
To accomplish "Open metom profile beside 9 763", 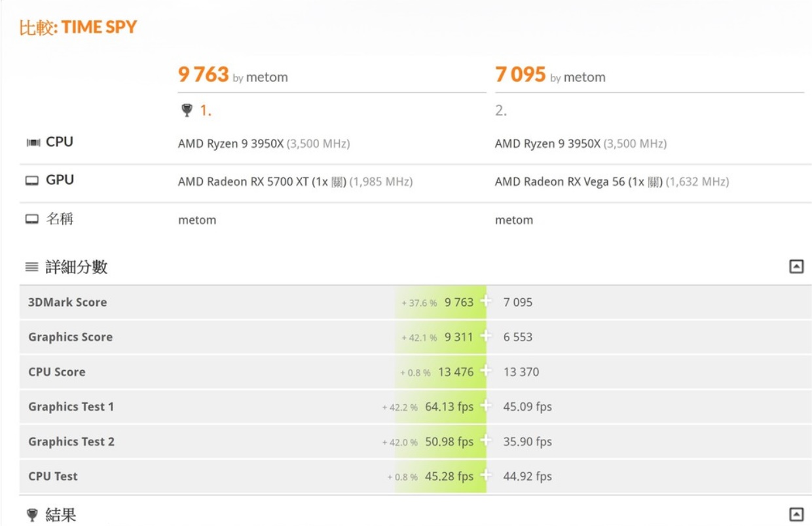I will [x=267, y=77].
